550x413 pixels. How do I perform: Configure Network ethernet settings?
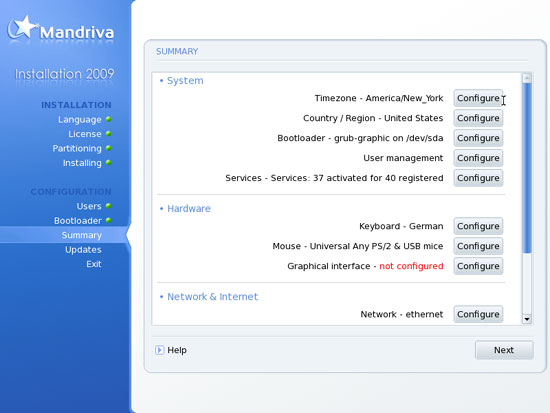pos(478,314)
